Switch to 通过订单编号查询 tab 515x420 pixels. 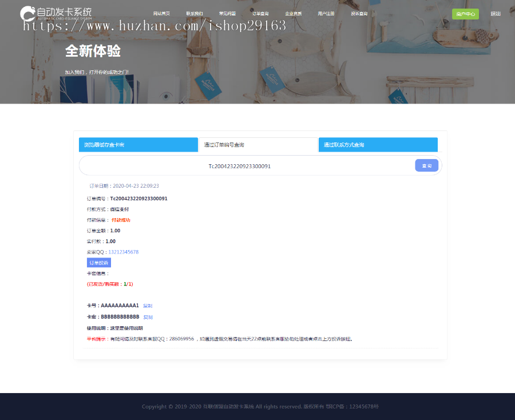pyautogui.click(x=258, y=145)
